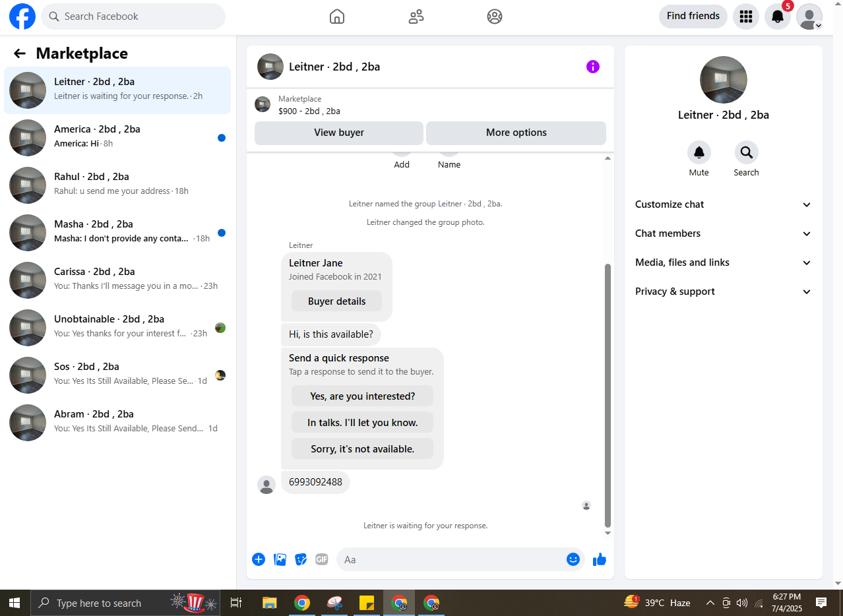Click the message input field Aa

[460, 559]
